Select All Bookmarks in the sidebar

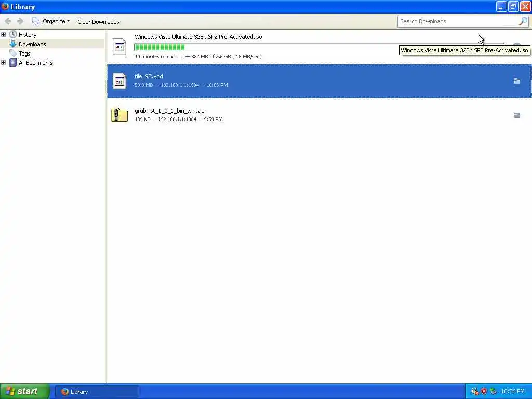click(36, 63)
